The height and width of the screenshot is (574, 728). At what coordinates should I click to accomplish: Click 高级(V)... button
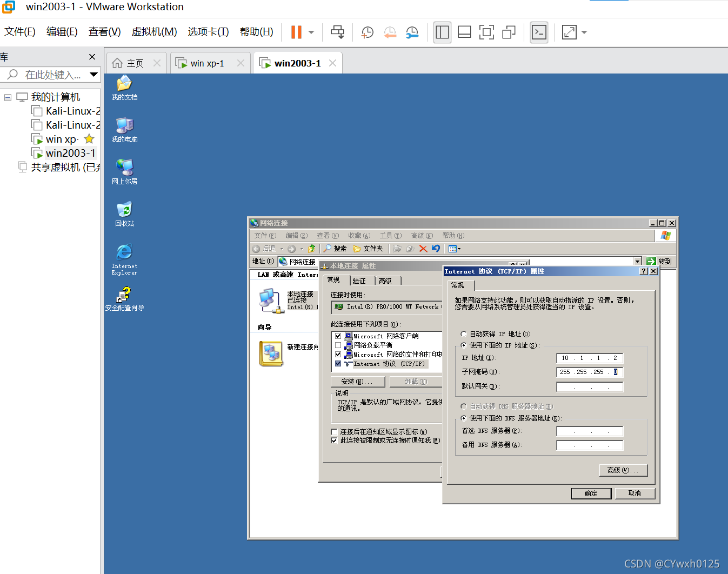[623, 470]
